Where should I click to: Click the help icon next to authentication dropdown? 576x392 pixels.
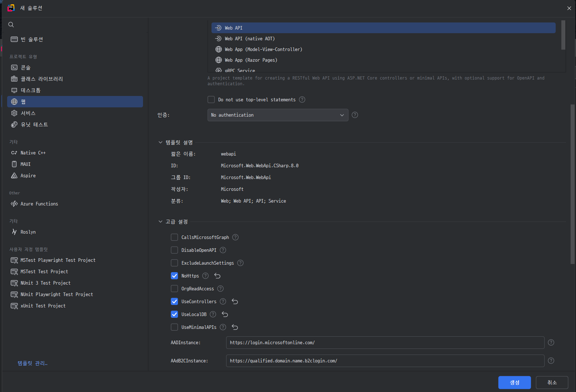click(x=355, y=115)
